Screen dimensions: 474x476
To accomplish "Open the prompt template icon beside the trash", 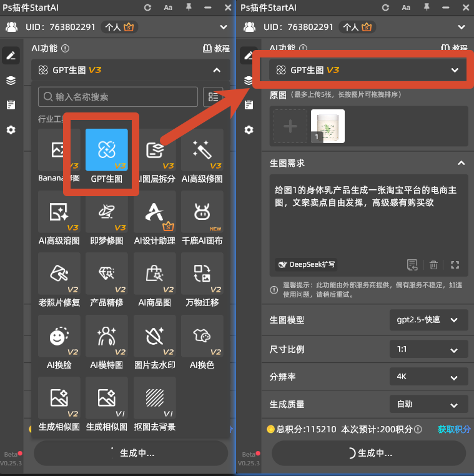I will coord(412,265).
